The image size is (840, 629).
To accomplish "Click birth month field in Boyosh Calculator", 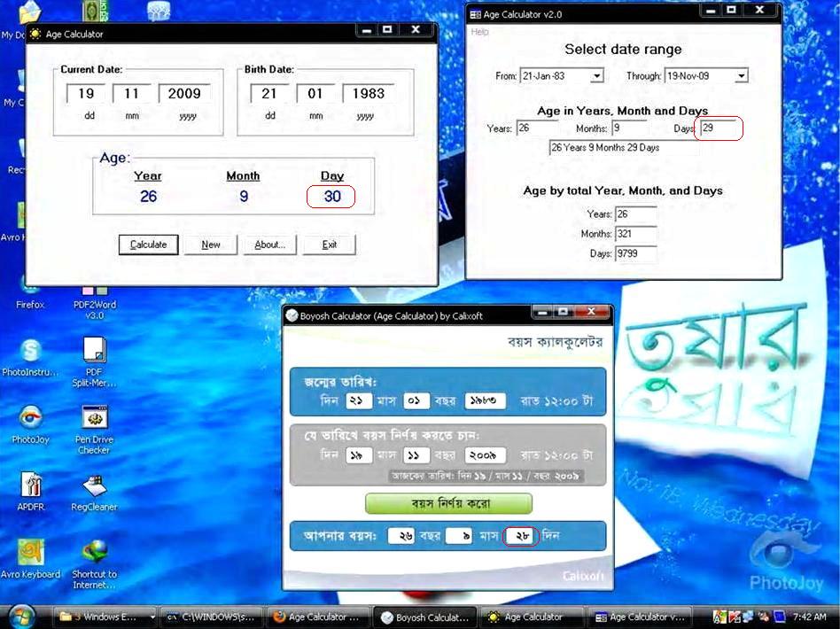I will pyautogui.click(x=416, y=400).
